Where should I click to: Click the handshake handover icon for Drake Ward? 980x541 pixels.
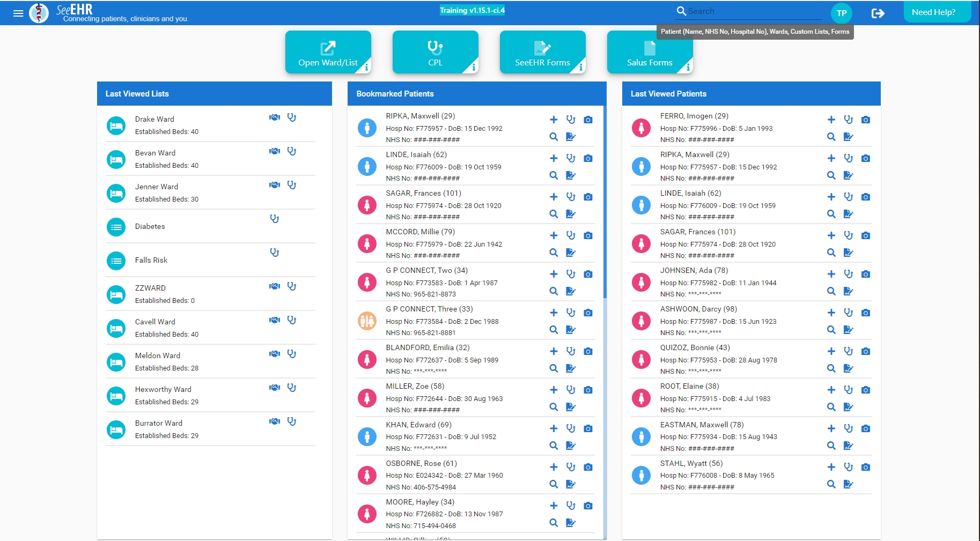(x=275, y=117)
